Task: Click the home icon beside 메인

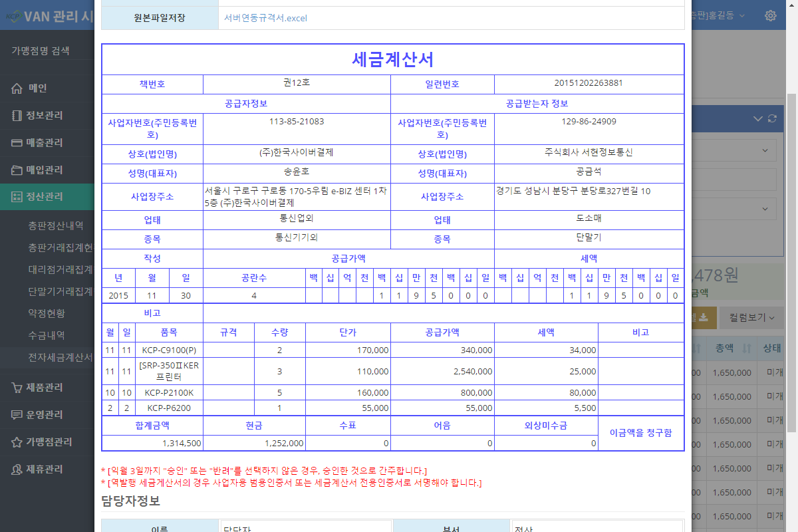Action: click(17, 88)
